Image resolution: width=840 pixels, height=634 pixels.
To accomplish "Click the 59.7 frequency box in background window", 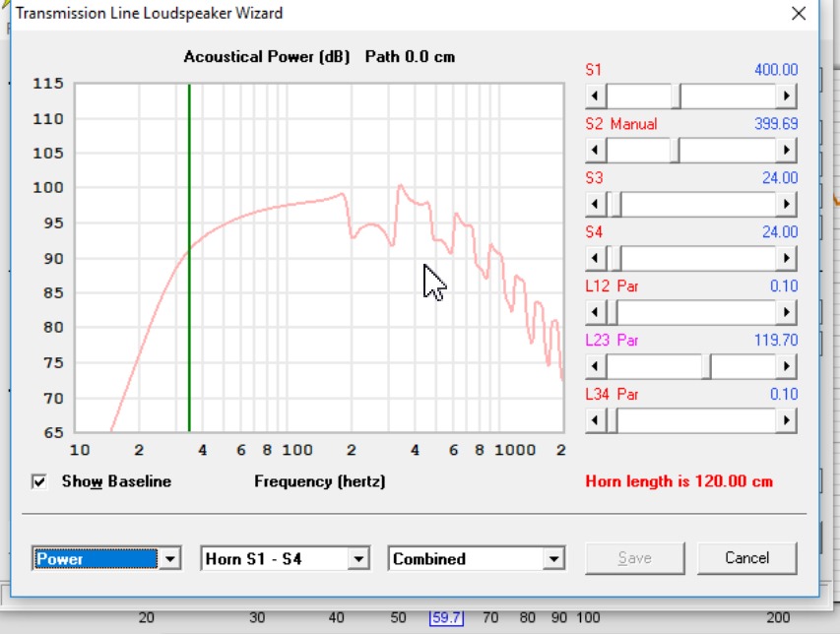I will [x=446, y=617].
